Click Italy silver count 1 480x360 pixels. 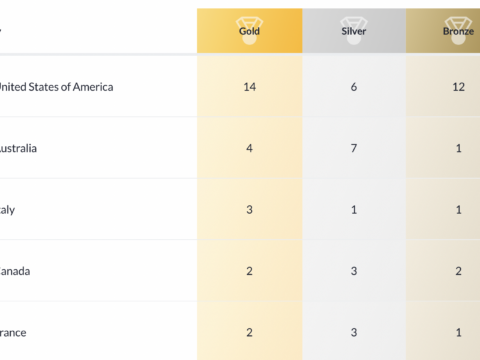[x=354, y=210]
